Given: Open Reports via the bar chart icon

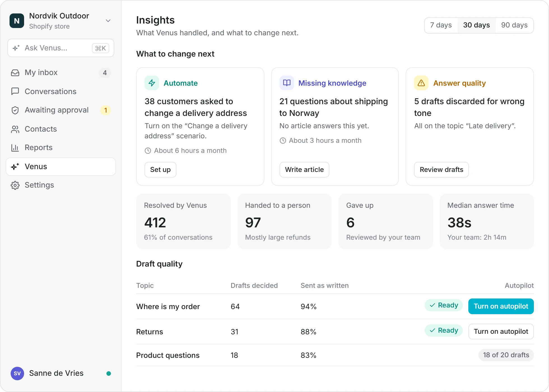Looking at the screenshot, I should click(15, 148).
